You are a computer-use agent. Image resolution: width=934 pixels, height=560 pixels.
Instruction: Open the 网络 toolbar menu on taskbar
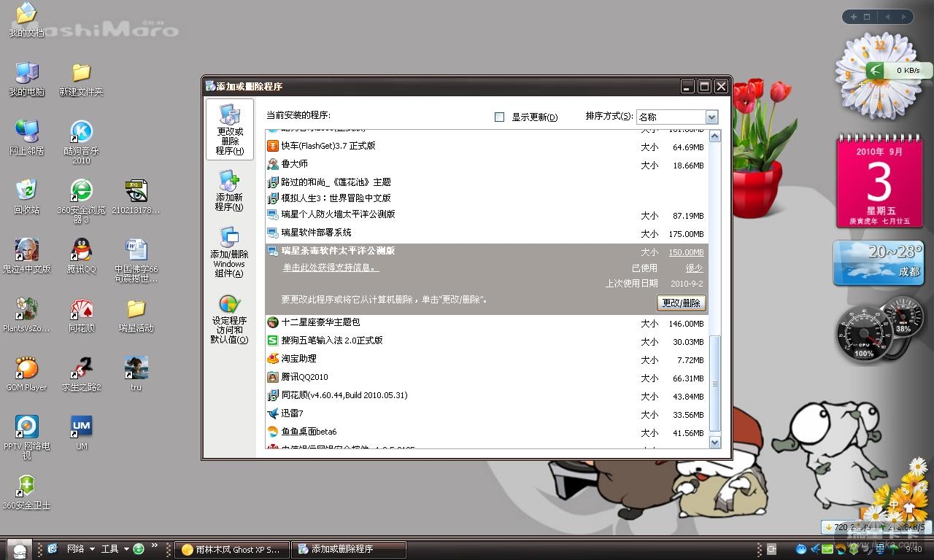(80, 549)
